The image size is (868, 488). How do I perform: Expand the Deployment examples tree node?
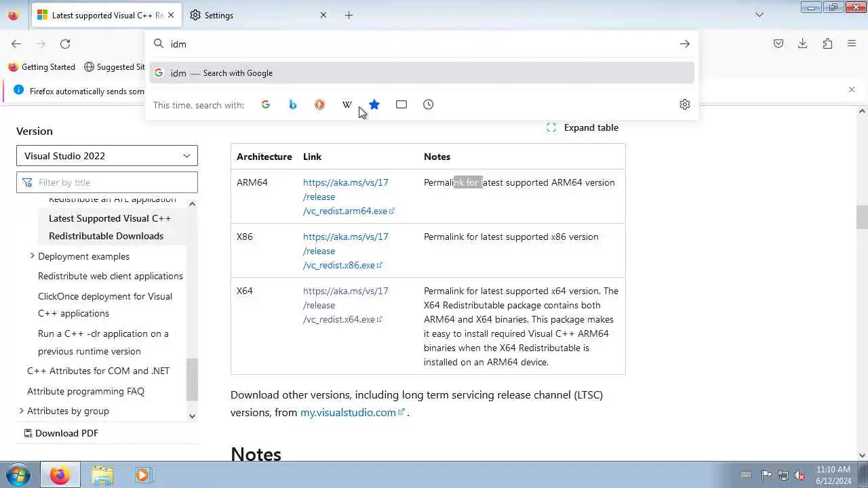coord(32,256)
